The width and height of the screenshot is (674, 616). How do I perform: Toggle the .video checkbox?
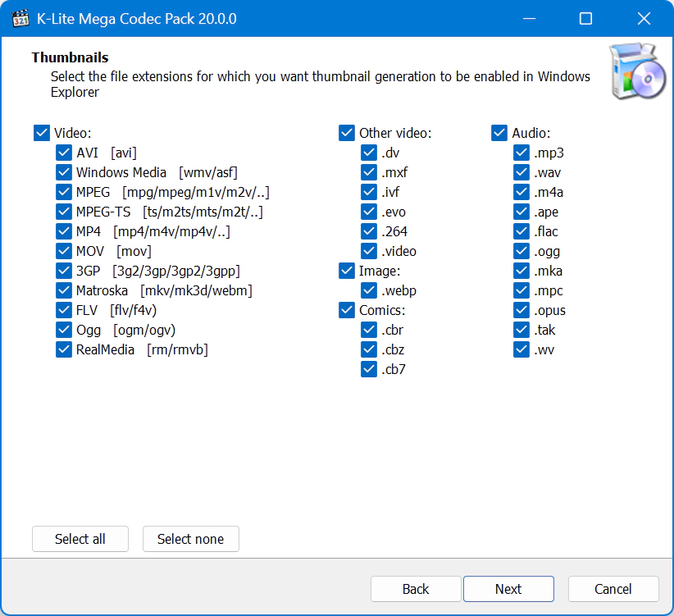[x=369, y=251]
